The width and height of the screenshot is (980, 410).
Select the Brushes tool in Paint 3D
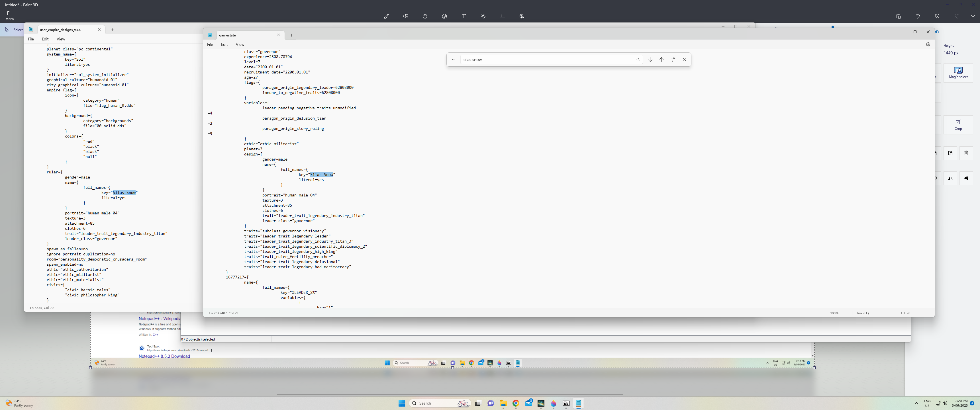pos(386,16)
